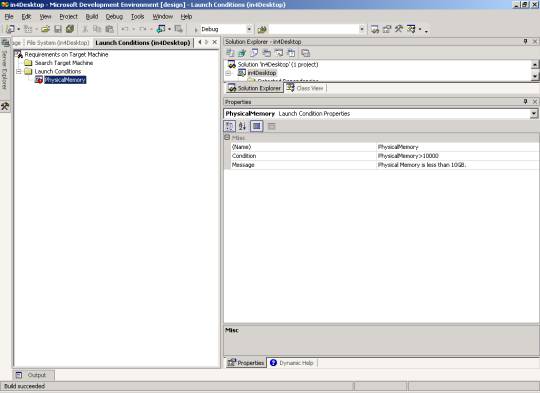The width and height of the screenshot is (540, 393).
Task: Open the Tools menu
Action: pyautogui.click(x=137, y=17)
